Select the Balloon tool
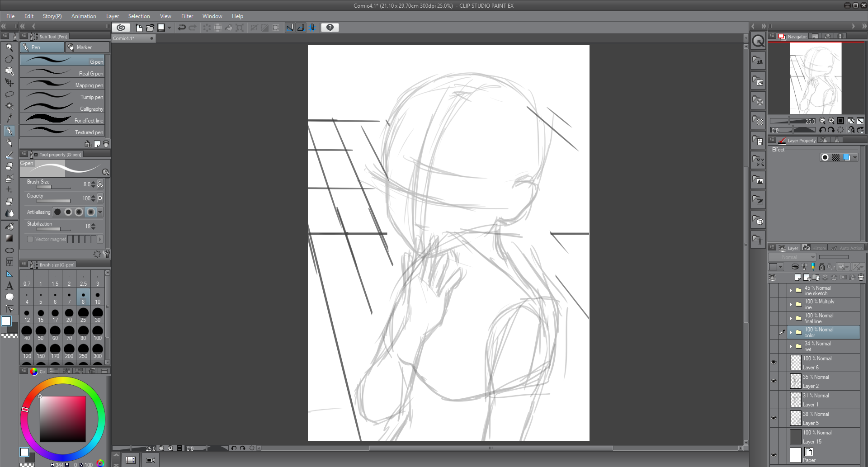The height and width of the screenshot is (467, 868). pyautogui.click(x=9, y=297)
